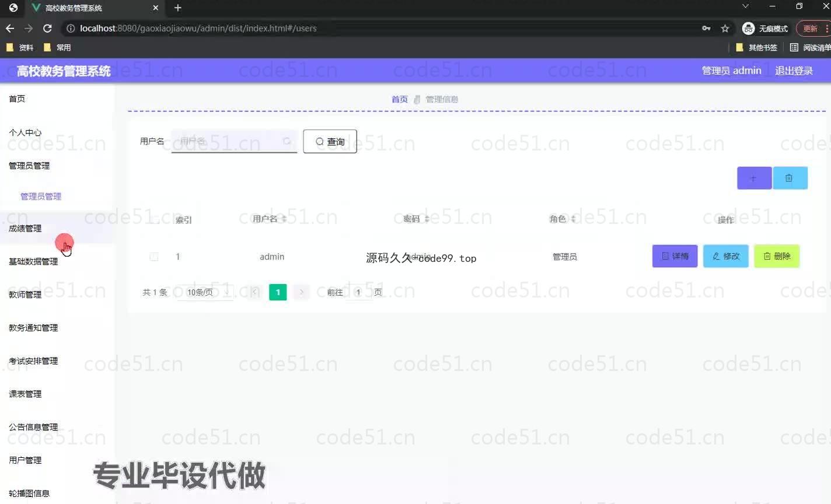Screen dimensions: 831x504
Task: Click the batch delete trash button
Action: pos(790,178)
